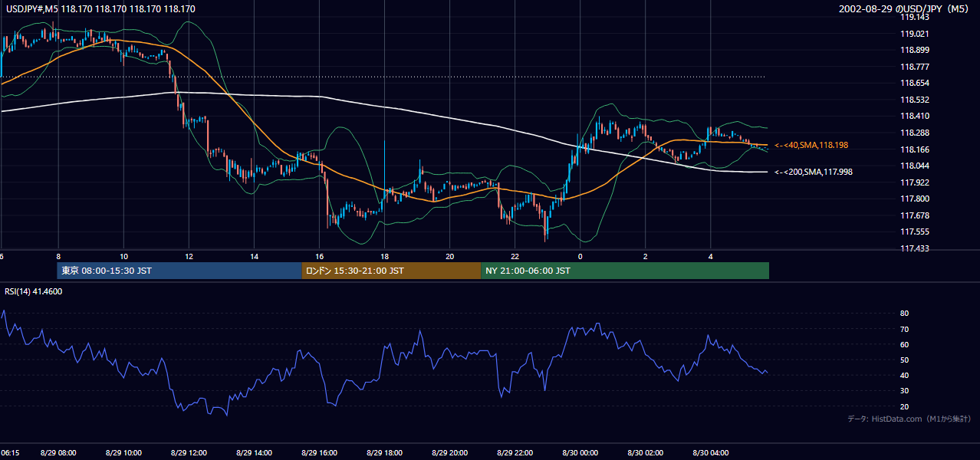Click hour label 12 under price chart
980x460 pixels.
click(x=189, y=256)
